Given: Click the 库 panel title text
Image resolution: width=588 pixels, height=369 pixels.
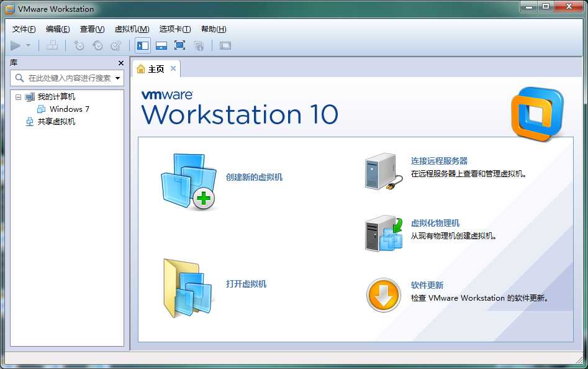Looking at the screenshot, I should point(14,63).
